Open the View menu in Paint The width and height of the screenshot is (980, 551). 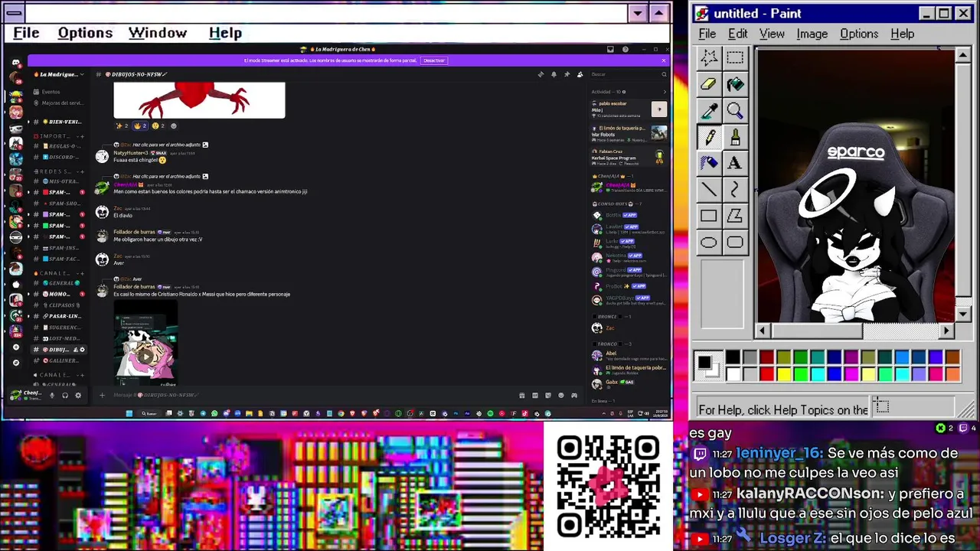click(772, 34)
